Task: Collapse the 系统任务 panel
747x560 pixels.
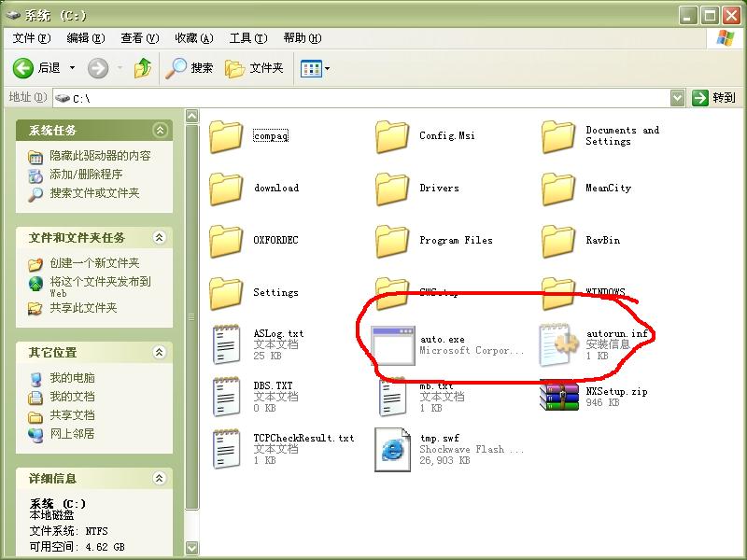Action: [x=160, y=130]
